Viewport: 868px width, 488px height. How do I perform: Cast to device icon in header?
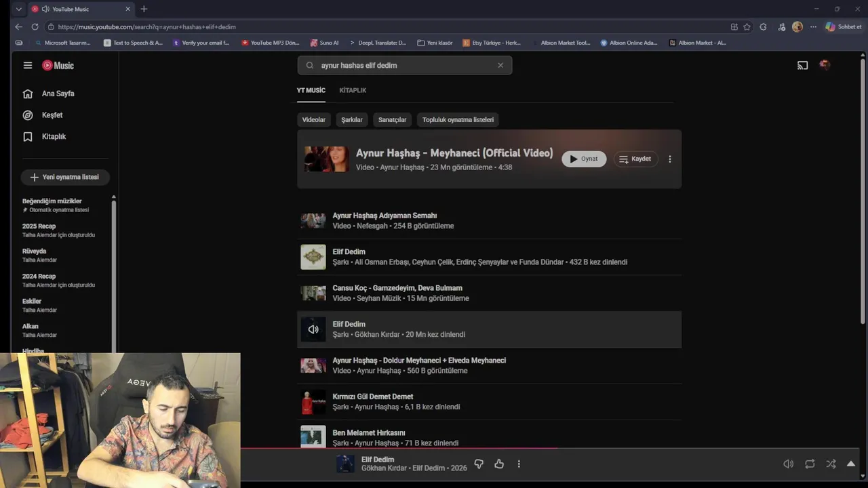[x=803, y=66]
